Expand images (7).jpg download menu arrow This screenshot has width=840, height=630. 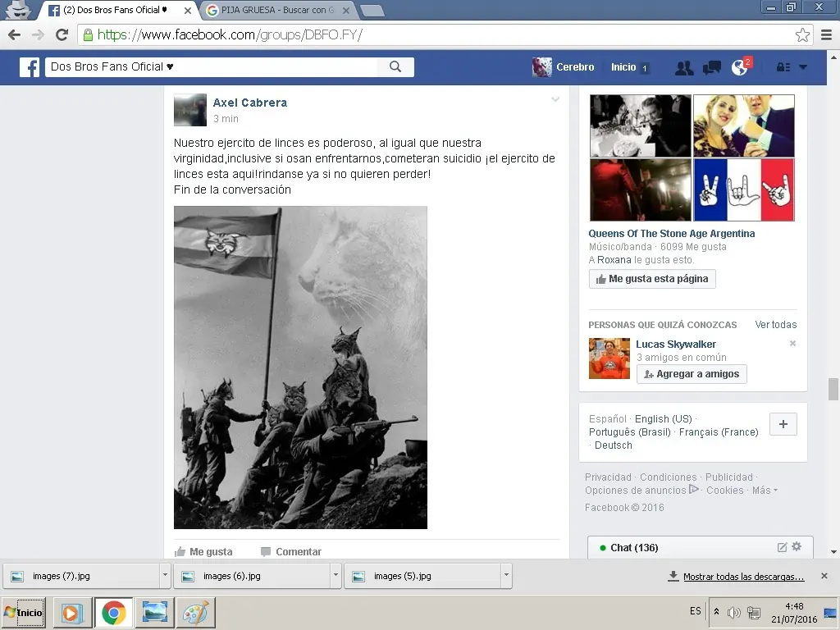pyautogui.click(x=165, y=576)
